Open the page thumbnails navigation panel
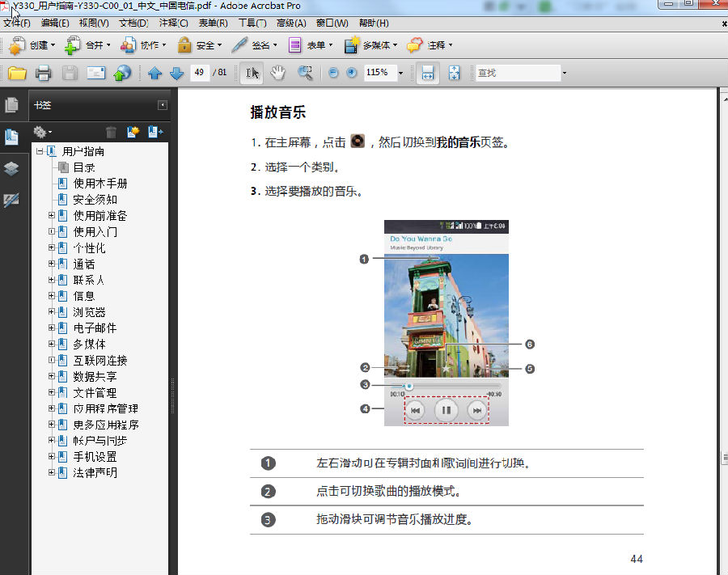This screenshot has height=575, width=728. [12, 104]
